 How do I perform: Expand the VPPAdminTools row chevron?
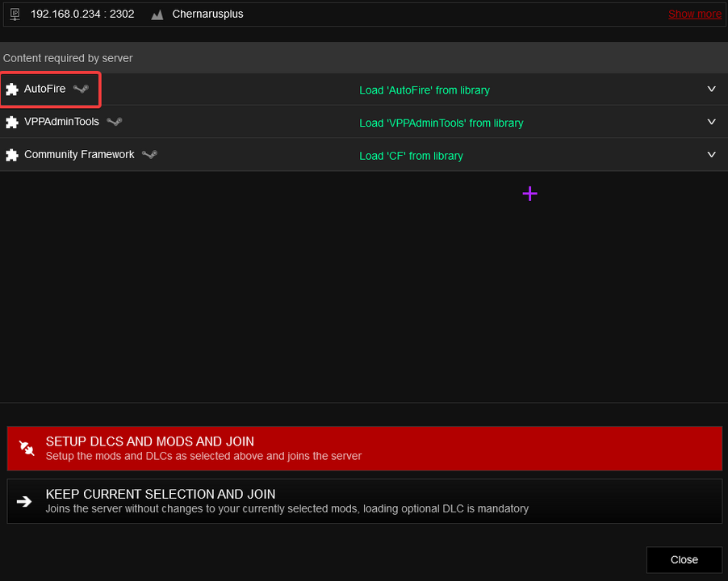(711, 122)
